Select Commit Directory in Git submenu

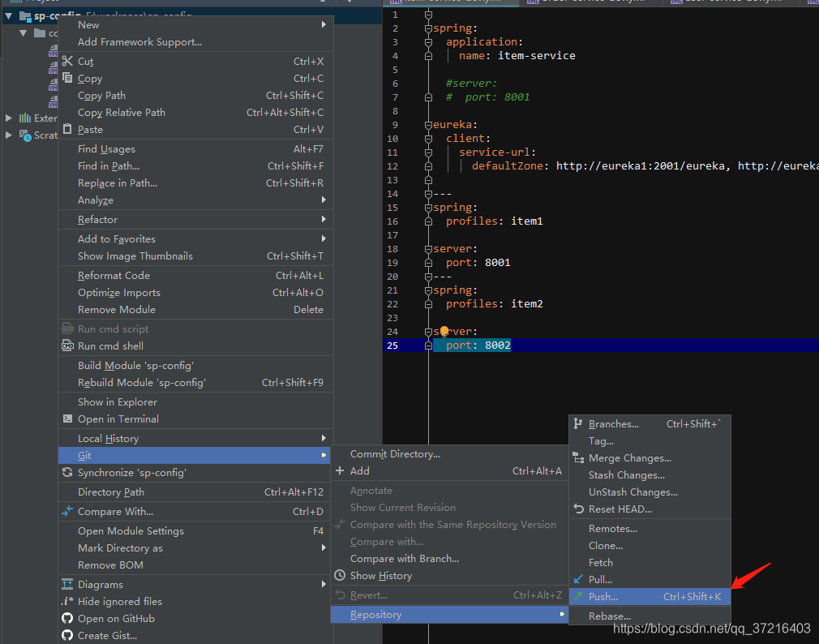449,454
